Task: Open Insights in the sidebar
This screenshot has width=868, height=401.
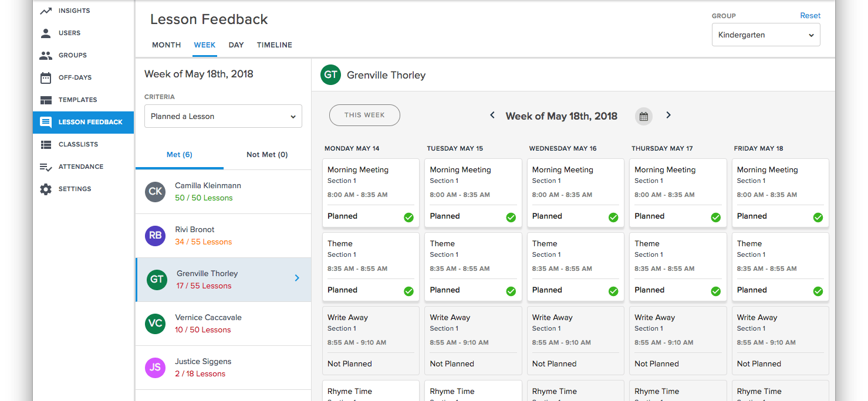Action: [83, 11]
